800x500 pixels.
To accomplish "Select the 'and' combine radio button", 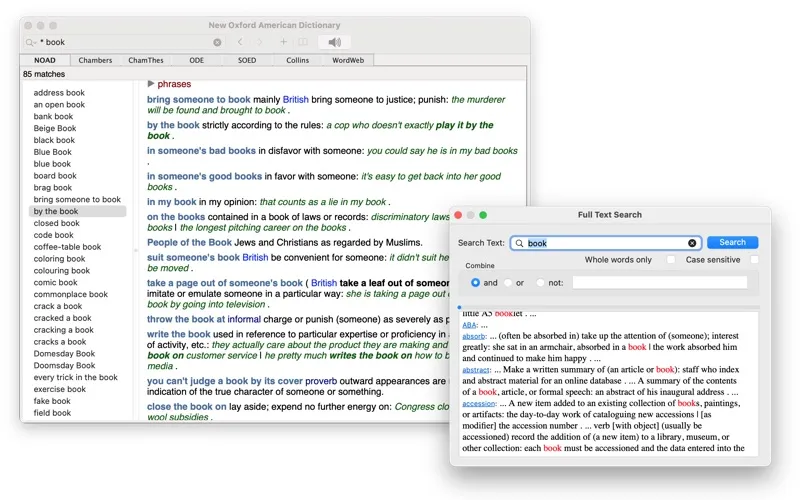I will [x=475, y=282].
